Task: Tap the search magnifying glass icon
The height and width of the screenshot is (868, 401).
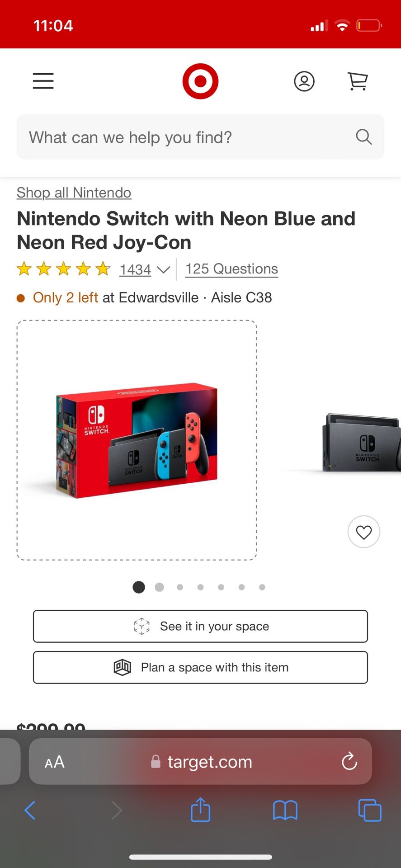Action: [x=363, y=137]
